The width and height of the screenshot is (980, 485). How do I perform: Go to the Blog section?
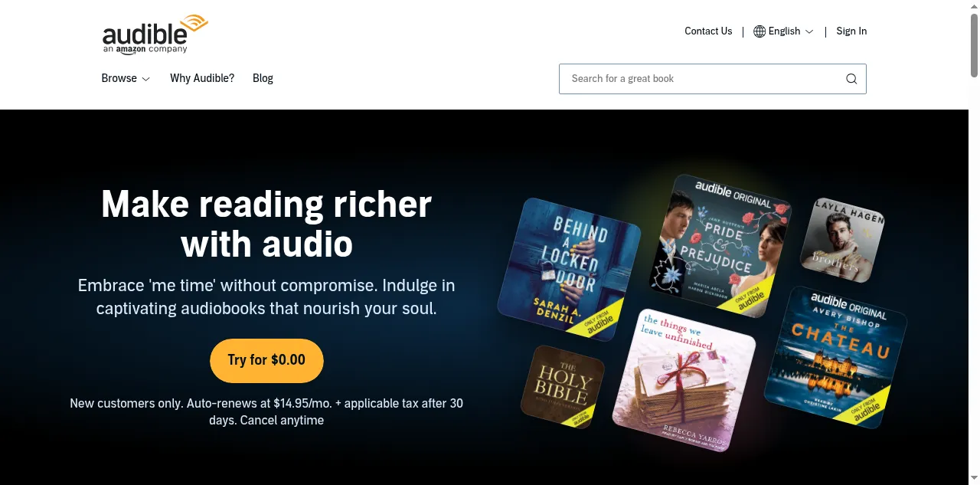point(263,78)
